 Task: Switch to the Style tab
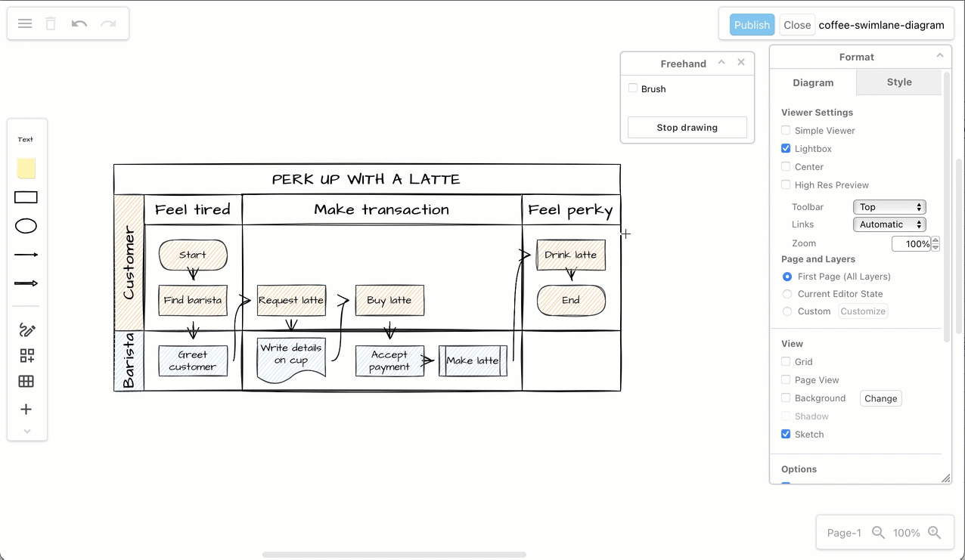(898, 82)
